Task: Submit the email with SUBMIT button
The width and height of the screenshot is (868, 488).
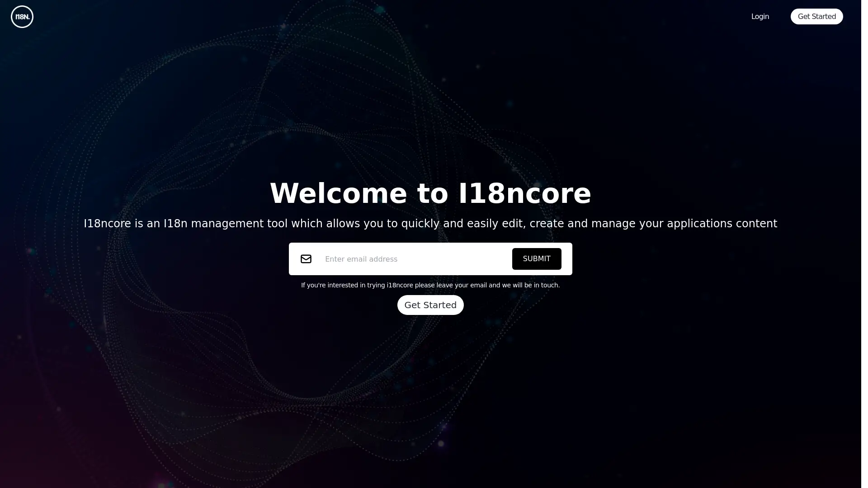Action: click(x=537, y=259)
